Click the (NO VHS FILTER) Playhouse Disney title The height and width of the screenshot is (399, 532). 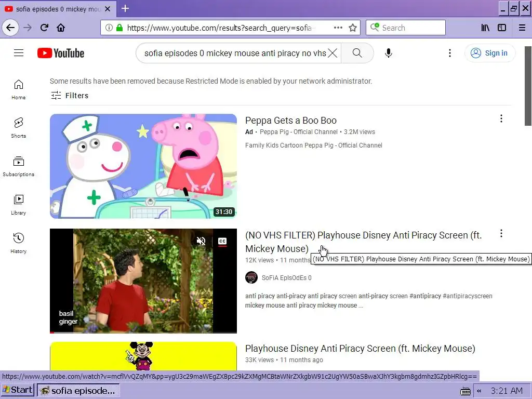(x=363, y=242)
